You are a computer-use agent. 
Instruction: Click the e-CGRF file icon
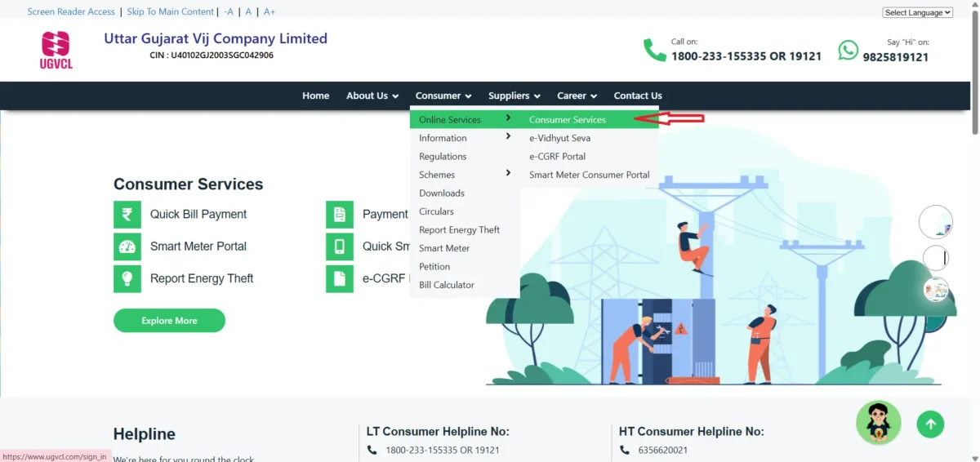click(340, 278)
